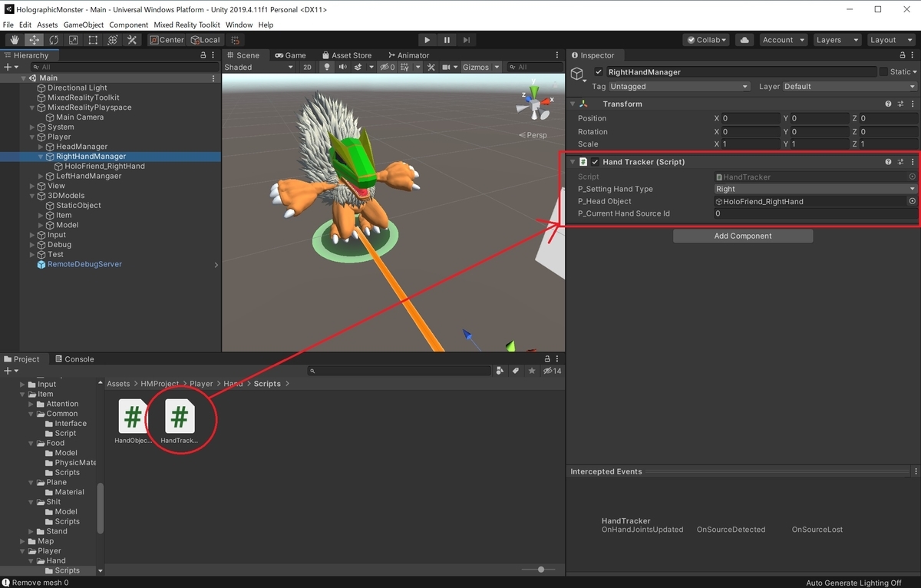Select HandObject script asset
Screen dimensions: 921x588
pos(134,422)
